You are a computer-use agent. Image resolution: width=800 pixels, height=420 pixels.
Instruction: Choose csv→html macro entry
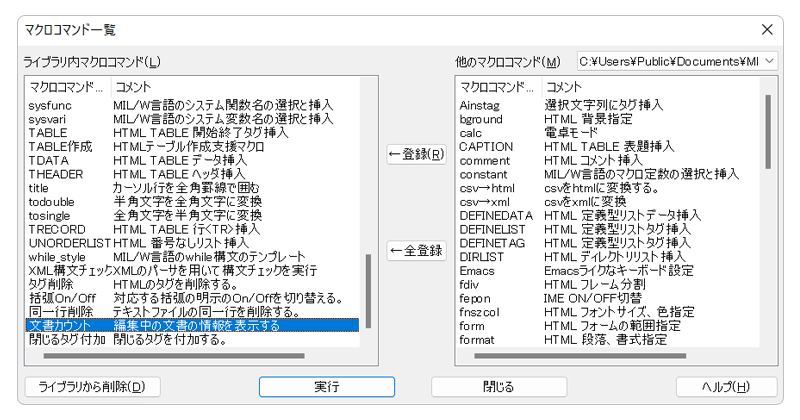486,187
